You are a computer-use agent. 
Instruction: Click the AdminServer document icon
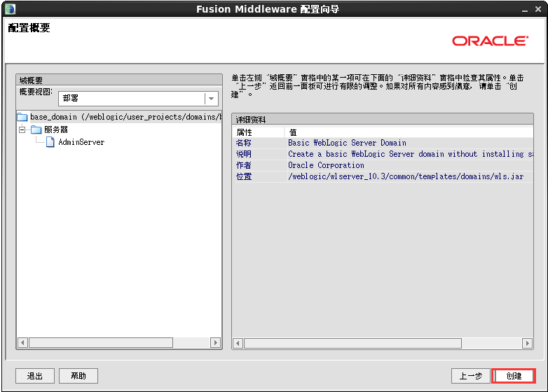click(x=50, y=142)
